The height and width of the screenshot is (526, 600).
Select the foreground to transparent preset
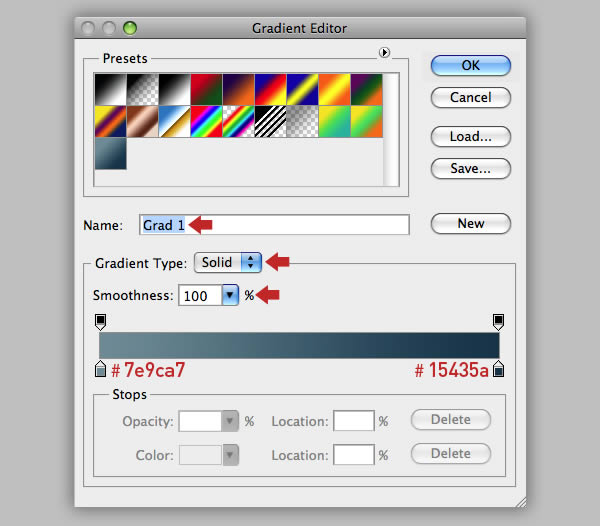pos(143,90)
